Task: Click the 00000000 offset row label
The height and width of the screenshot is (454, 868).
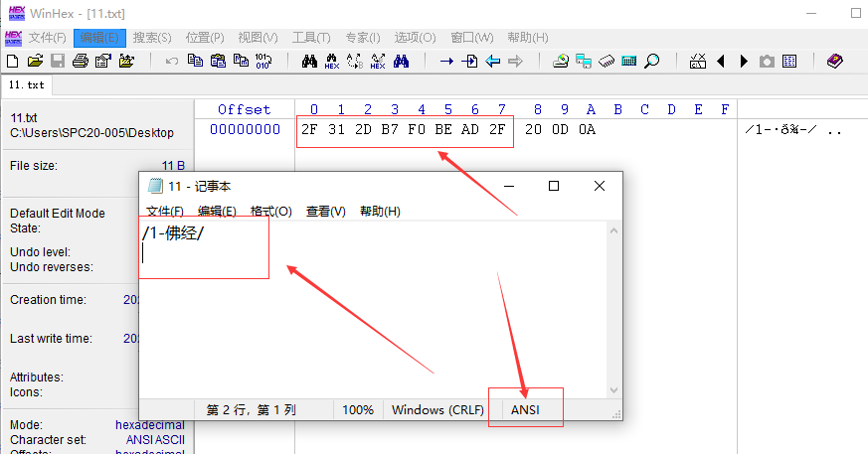Action: click(x=246, y=129)
